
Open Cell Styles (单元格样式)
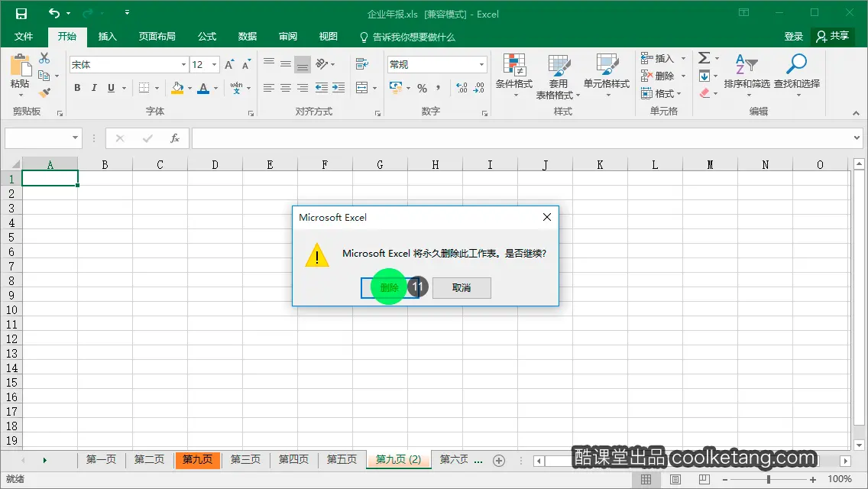(x=607, y=76)
